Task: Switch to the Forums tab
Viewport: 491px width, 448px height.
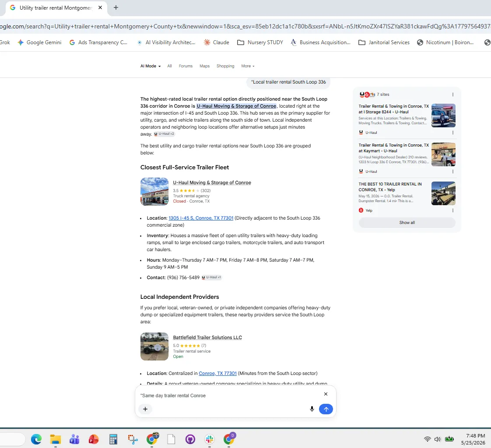Action: point(186,66)
